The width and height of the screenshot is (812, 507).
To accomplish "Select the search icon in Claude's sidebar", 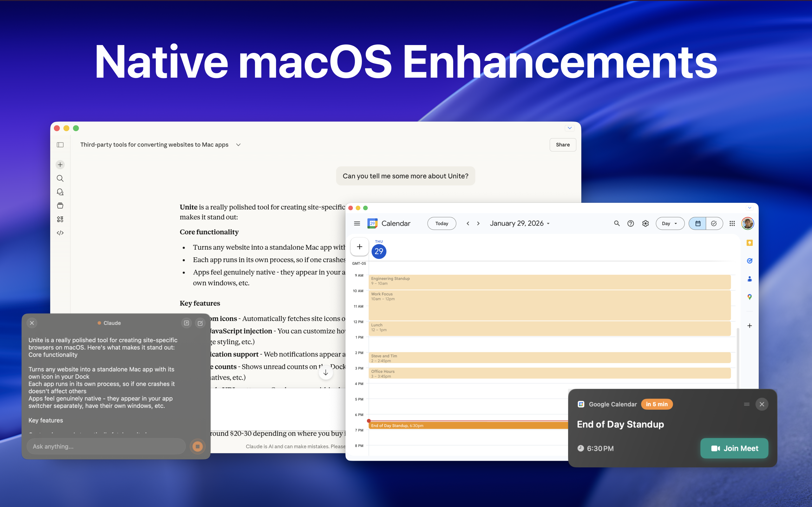I will 60,178.
